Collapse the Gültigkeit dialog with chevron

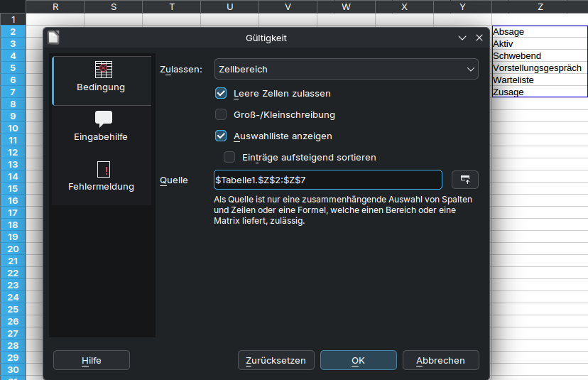(462, 38)
